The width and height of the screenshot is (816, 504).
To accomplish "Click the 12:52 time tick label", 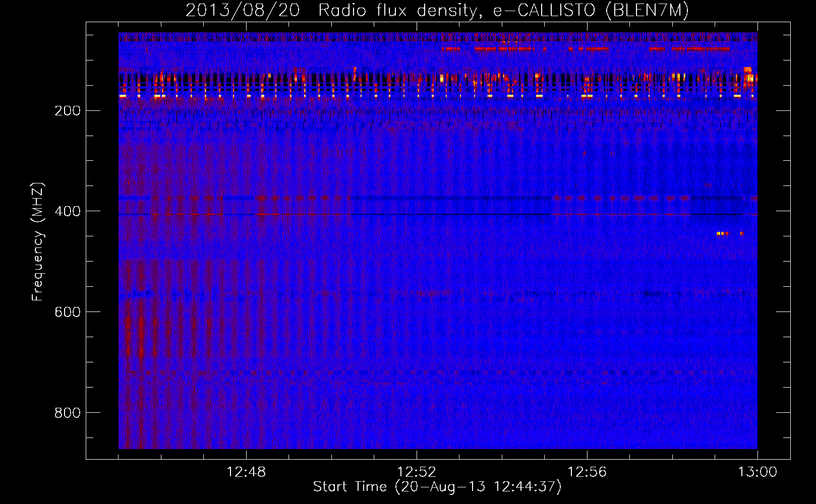I will click(417, 472).
